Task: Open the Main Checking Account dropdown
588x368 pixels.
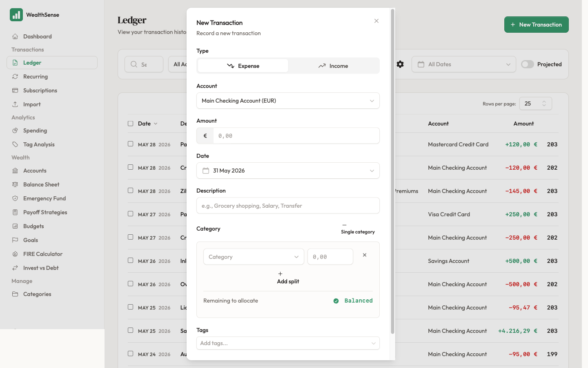Action: pos(288,101)
